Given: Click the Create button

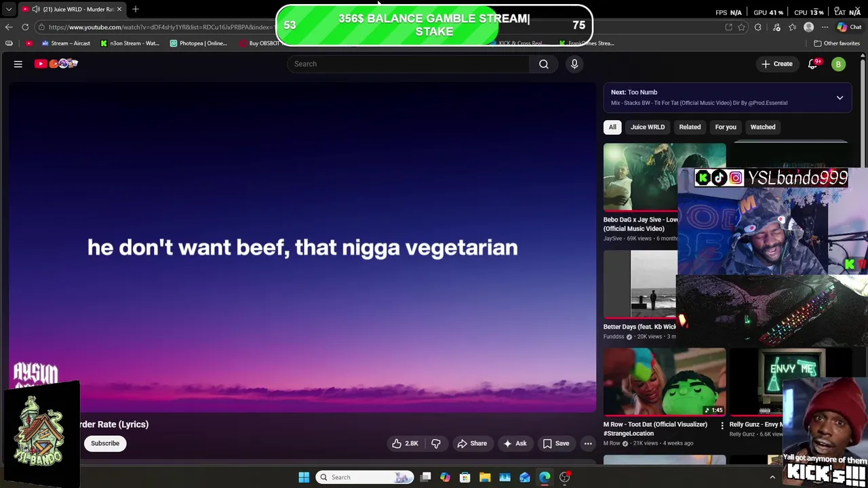Looking at the screenshot, I should (777, 64).
